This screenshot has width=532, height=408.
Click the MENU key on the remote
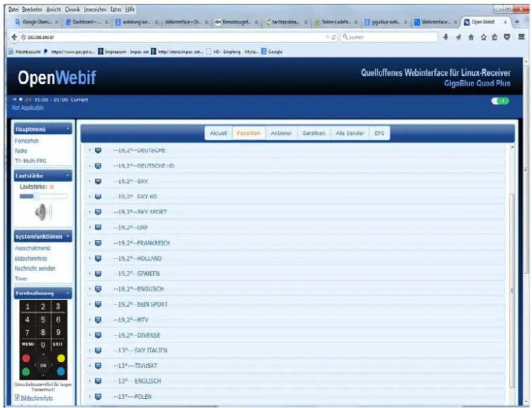click(28, 344)
